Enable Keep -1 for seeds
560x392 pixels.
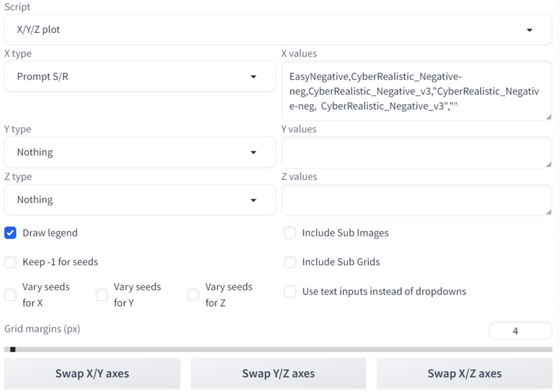(10, 262)
